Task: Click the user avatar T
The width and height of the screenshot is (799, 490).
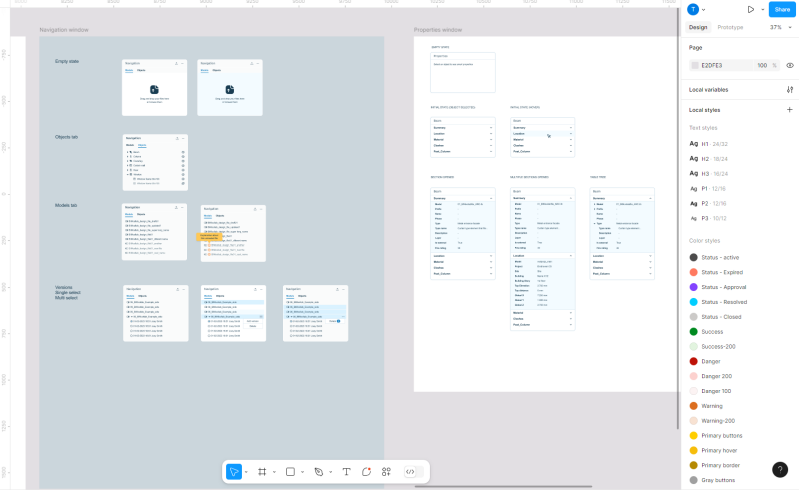Action: tap(693, 9)
